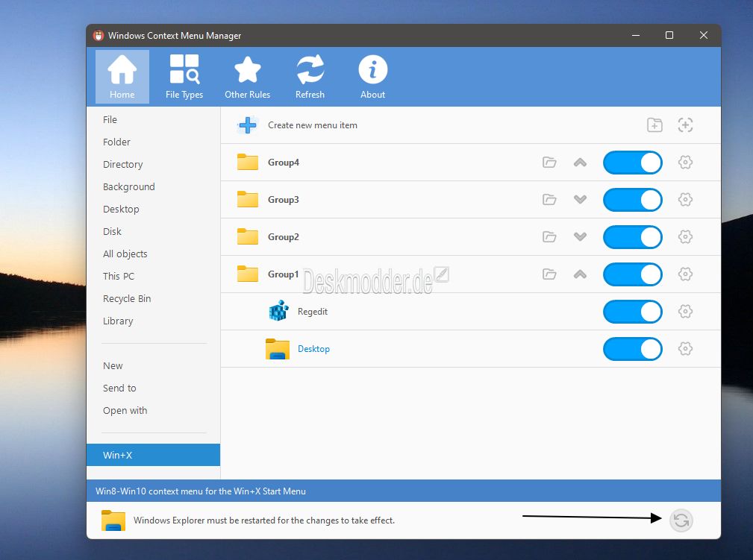
Task: Expand Group3 with its down chevron
Action: 580,200
